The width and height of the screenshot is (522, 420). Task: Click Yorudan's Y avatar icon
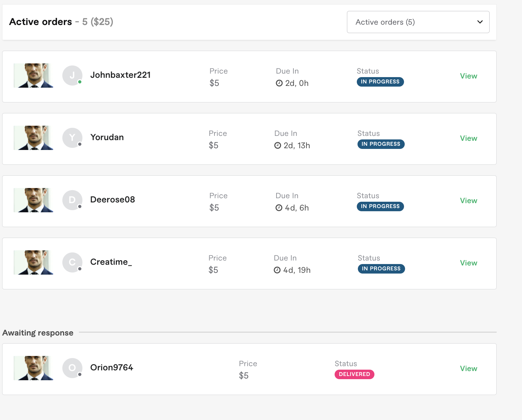72,138
